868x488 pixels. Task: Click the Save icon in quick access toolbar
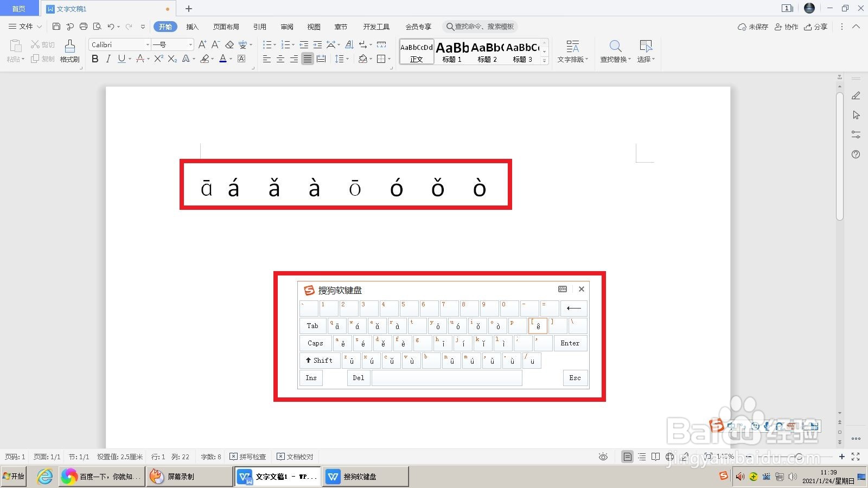click(x=56, y=26)
